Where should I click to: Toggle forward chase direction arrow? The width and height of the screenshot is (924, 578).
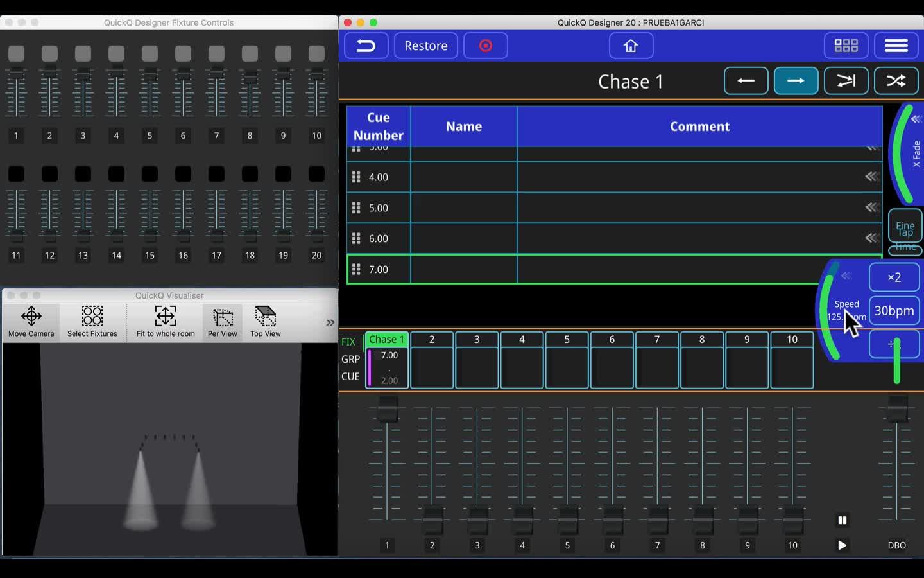(796, 81)
